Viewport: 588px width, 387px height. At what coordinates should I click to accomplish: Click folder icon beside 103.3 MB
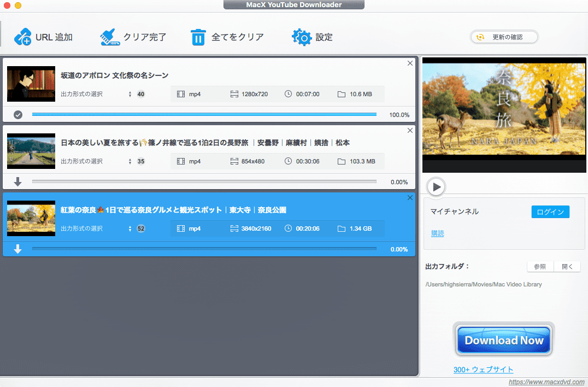pos(341,161)
